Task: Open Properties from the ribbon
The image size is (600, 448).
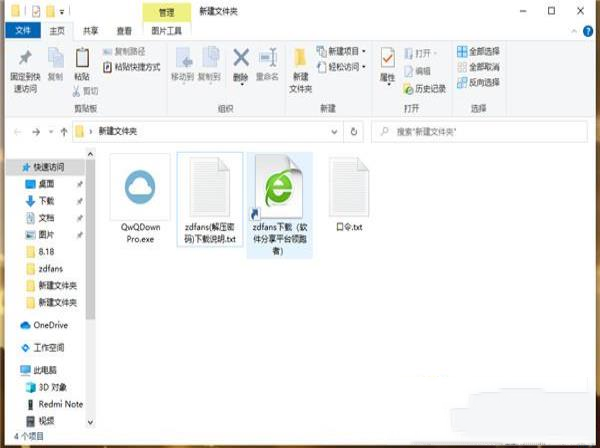Action: point(387,64)
